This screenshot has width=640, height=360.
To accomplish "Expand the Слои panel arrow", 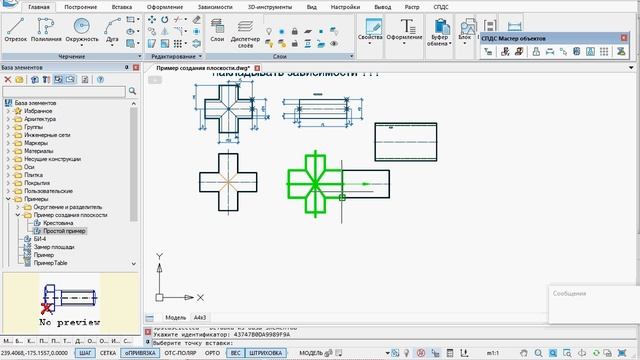I will (x=351, y=56).
